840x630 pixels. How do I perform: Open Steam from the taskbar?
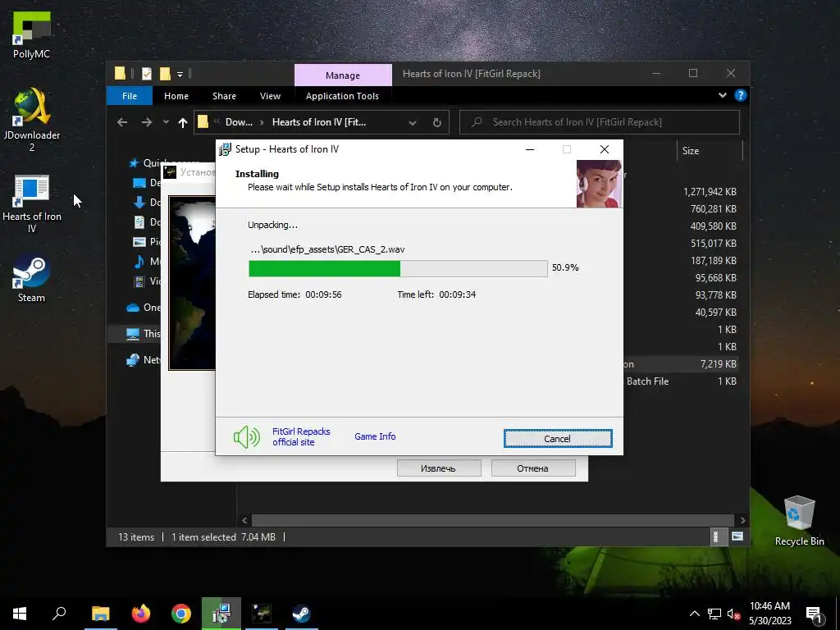pyautogui.click(x=302, y=614)
